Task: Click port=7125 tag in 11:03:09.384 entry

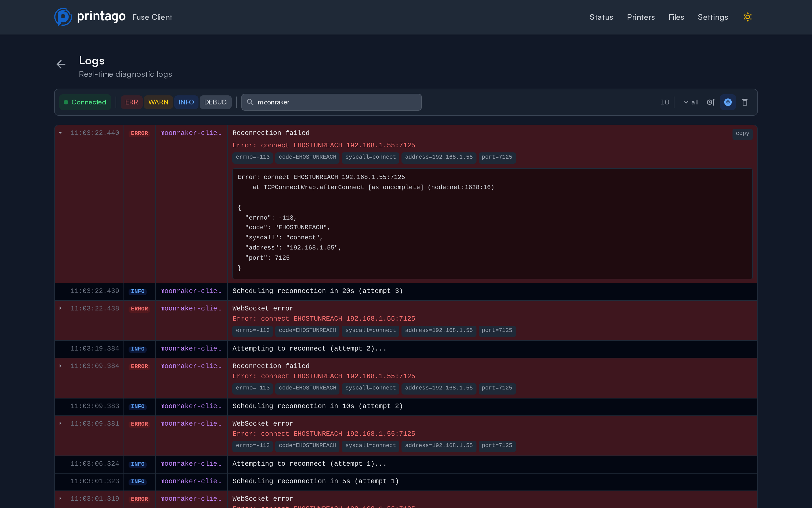Action: pos(497,388)
